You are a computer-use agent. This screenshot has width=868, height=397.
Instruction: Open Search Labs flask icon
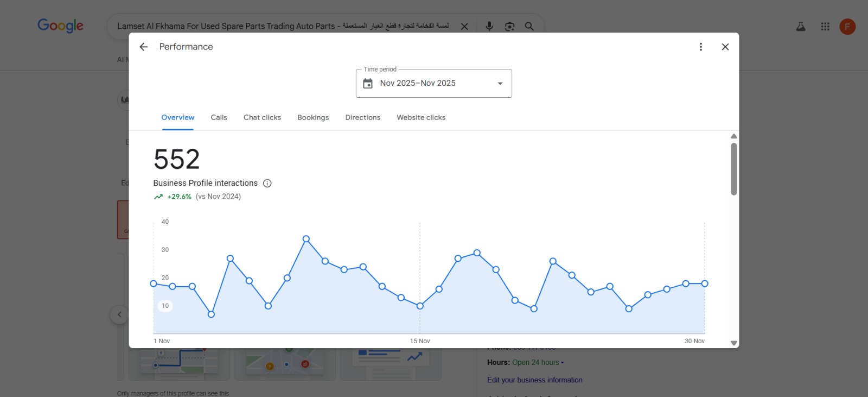point(801,26)
